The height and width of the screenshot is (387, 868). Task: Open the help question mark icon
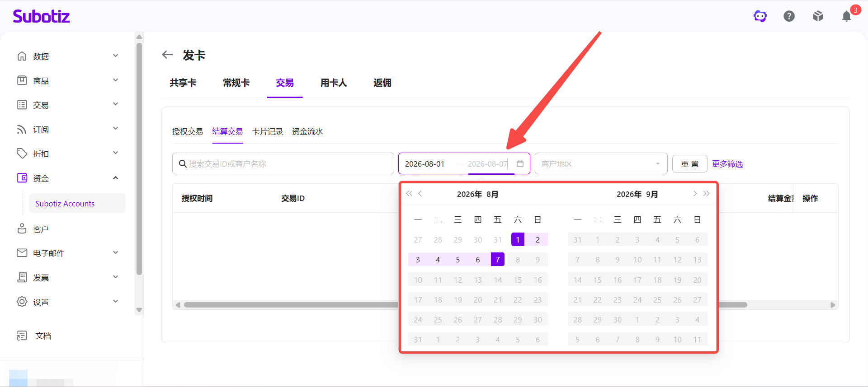pos(789,16)
